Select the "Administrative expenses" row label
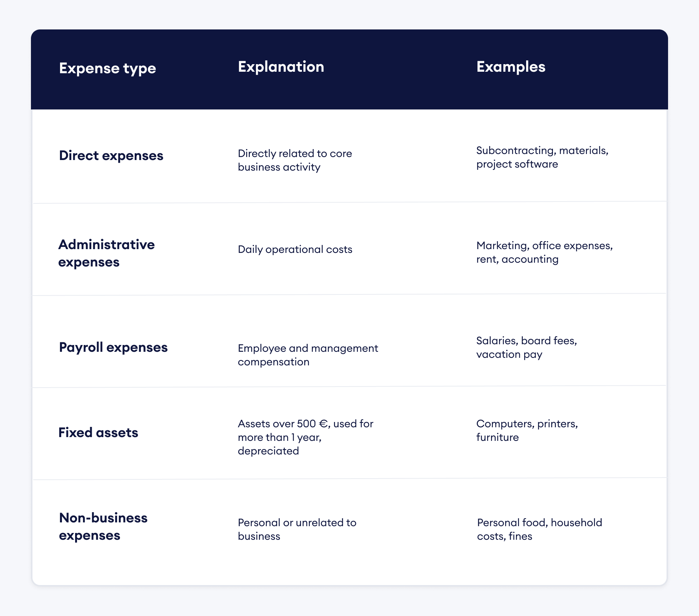The height and width of the screenshot is (616, 699). (106, 253)
